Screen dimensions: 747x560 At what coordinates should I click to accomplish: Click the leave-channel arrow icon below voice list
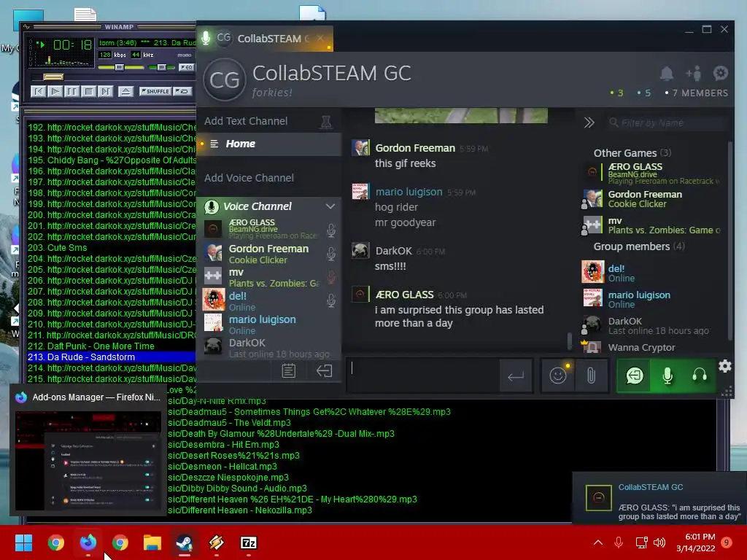click(x=325, y=371)
